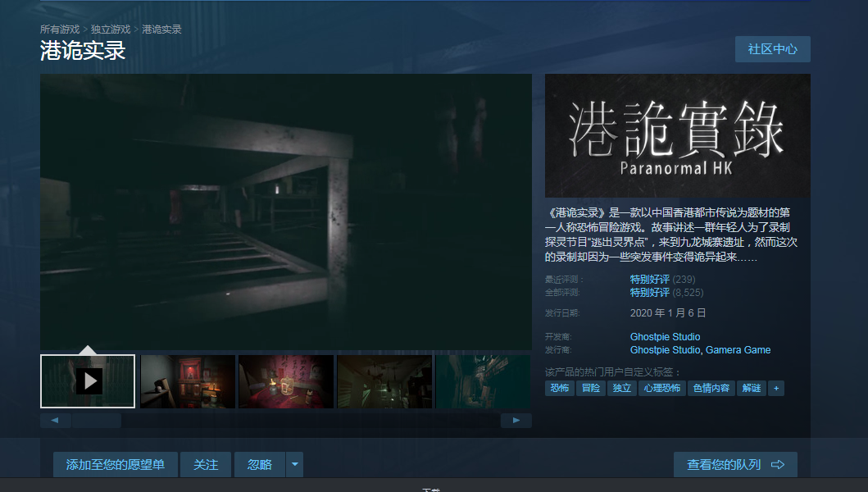Viewport: 868px width, 492px height.
Task: Click the Paranormal HK header image
Action: (678, 136)
